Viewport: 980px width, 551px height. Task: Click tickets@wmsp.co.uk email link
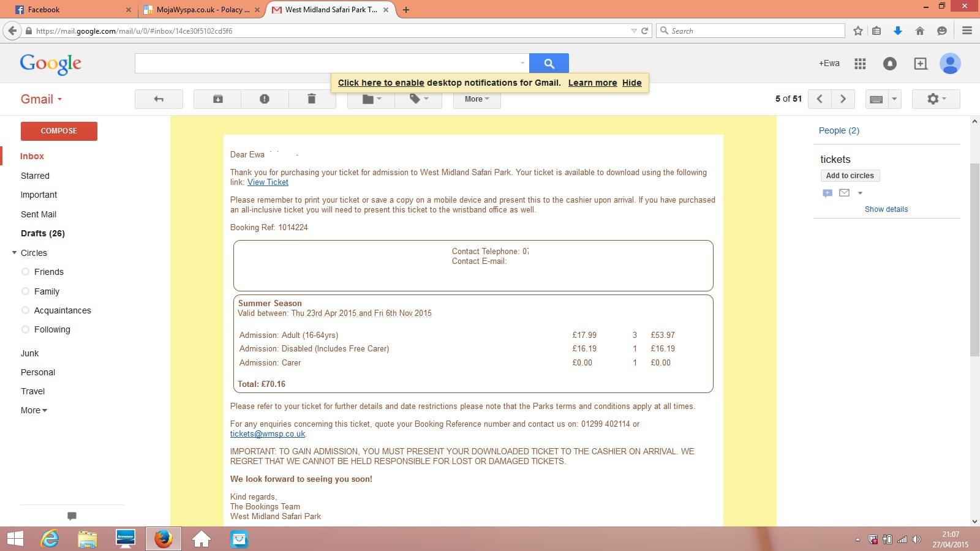268,433
